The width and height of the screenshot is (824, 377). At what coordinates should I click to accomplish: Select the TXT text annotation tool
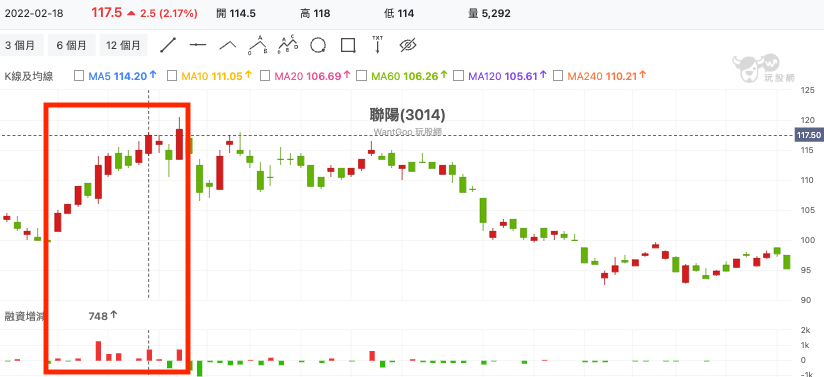coord(377,45)
